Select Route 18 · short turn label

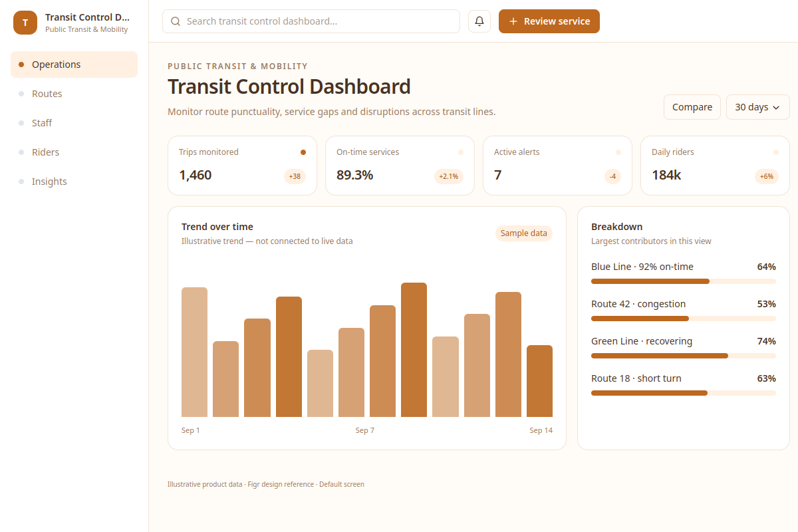click(x=636, y=378)
